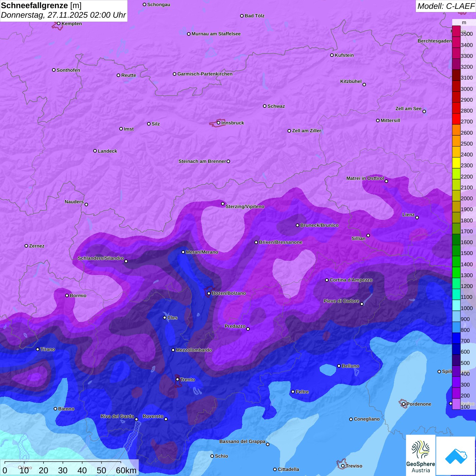
Task: Click the Zernez location dot
Action: click(x=27, y=246)
